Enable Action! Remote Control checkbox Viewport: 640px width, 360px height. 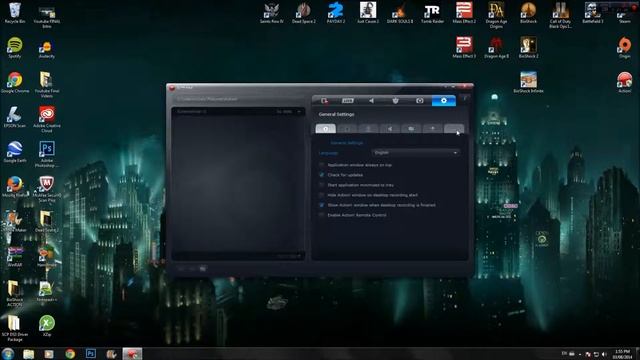pyautogui.click(x=322, y=215)
